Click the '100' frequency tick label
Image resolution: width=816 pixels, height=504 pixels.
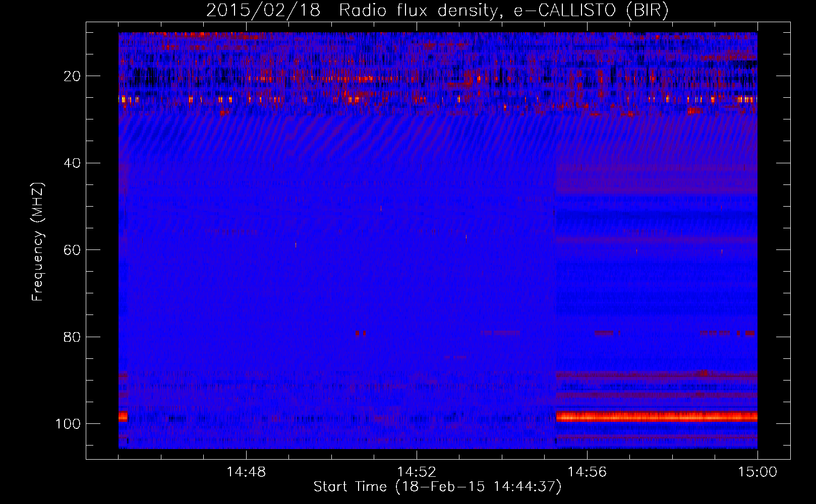(x=68, y=424)
